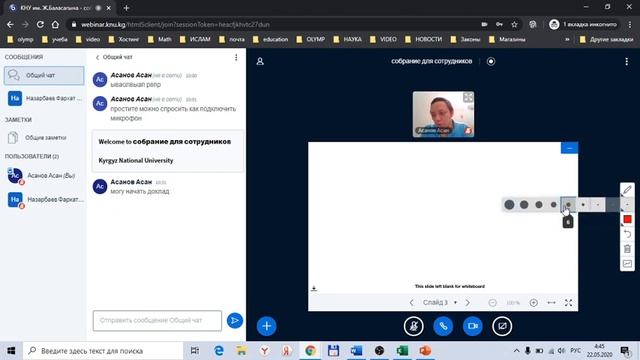
Task: Open Excel from the taskbar
Action: tap(402, 351)
